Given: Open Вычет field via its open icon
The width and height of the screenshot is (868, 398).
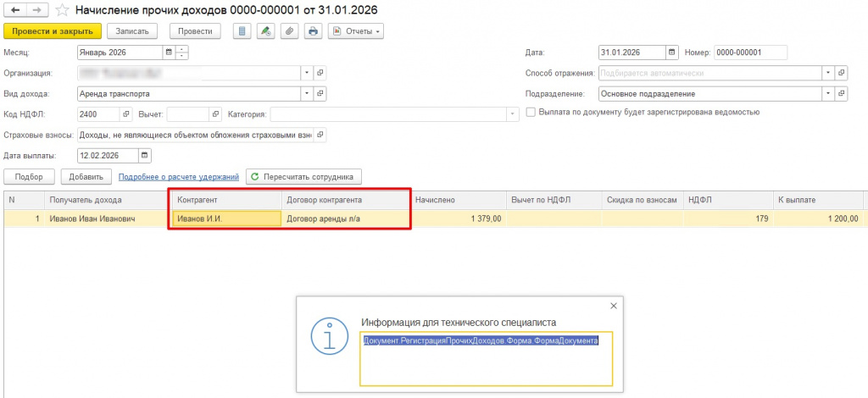Looking at the screenshot, I should pyautogui.click(x=215, y=113).
